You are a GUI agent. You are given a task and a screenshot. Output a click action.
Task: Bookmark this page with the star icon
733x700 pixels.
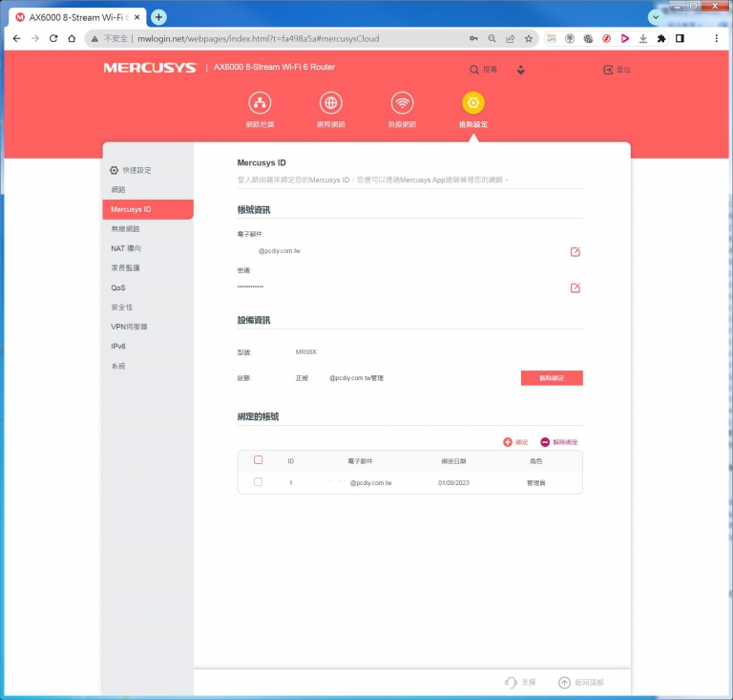tap(528, 38)
